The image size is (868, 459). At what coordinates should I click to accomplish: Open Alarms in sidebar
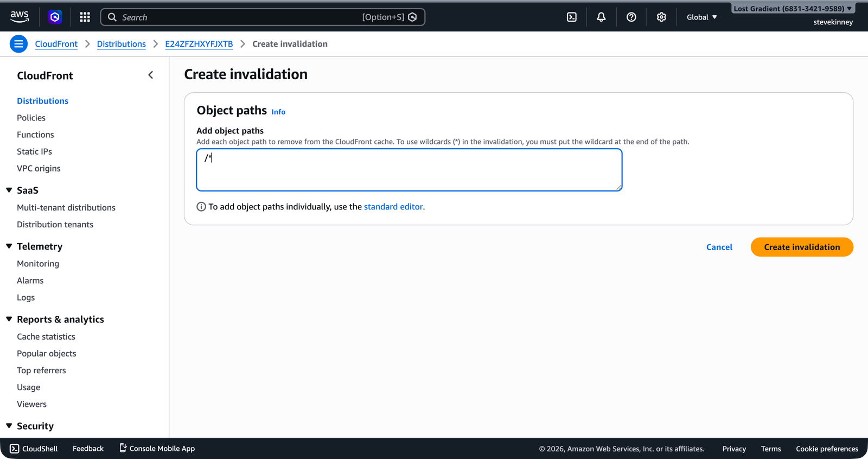[30, 280]
